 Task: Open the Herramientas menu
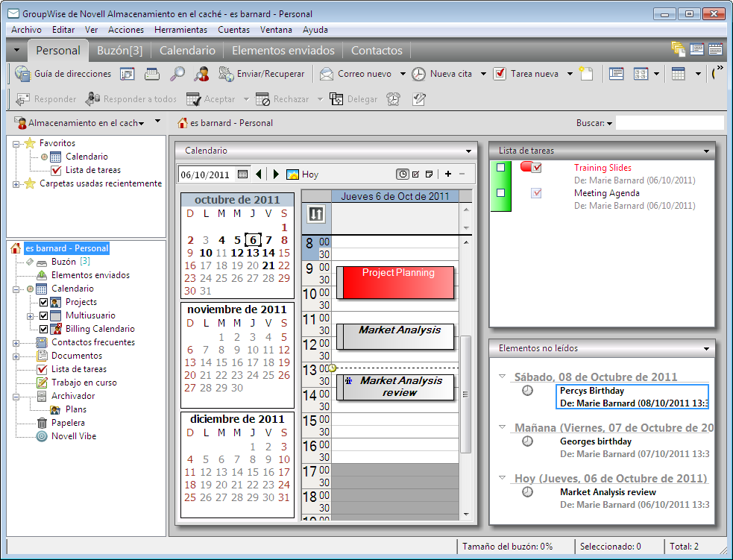pos(180,29)
